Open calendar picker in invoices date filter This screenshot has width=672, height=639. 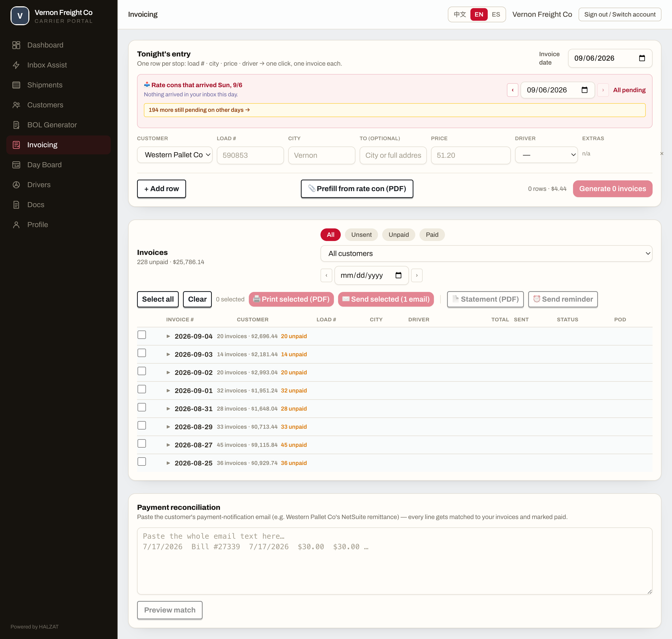398,275
